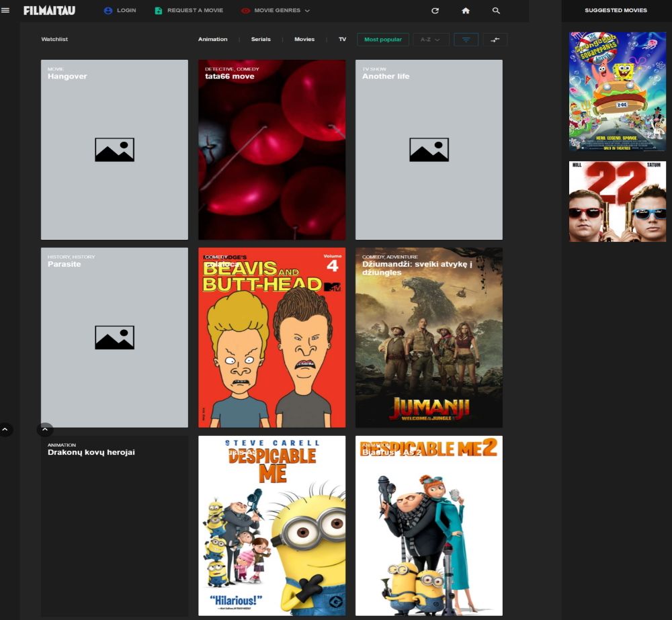
Task: Select the Animation tab
Action: pyautogui.click(x=212, y=39)
